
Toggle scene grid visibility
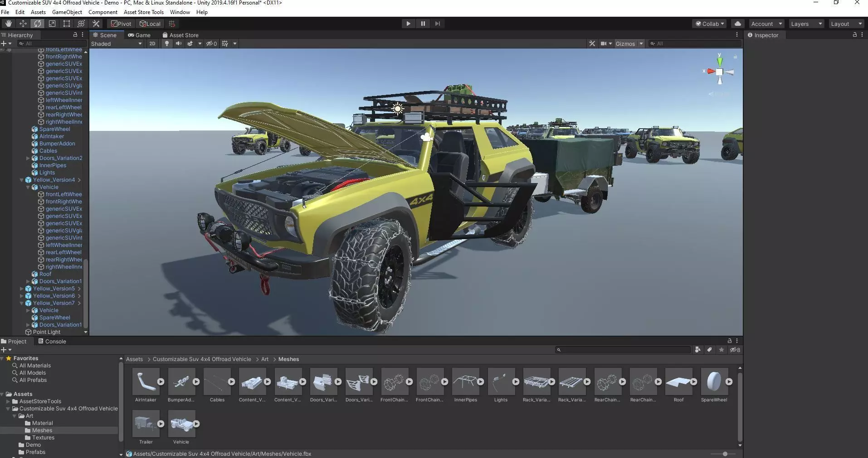(x=225, y=43)
